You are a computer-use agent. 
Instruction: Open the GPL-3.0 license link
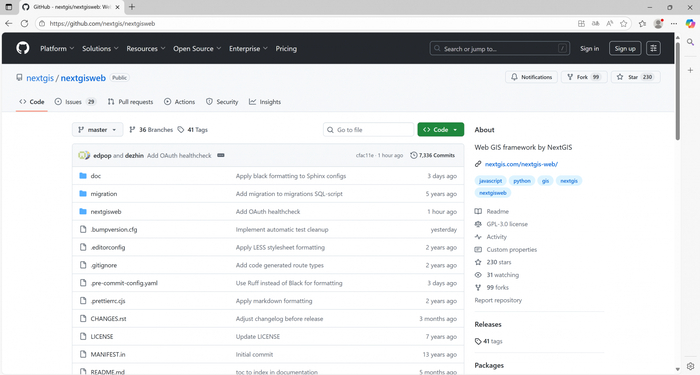(x=507, y=224)
